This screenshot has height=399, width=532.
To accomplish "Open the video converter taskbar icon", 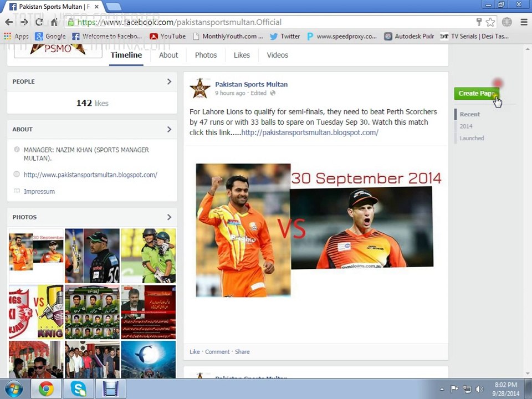I will tap(111, 389).
